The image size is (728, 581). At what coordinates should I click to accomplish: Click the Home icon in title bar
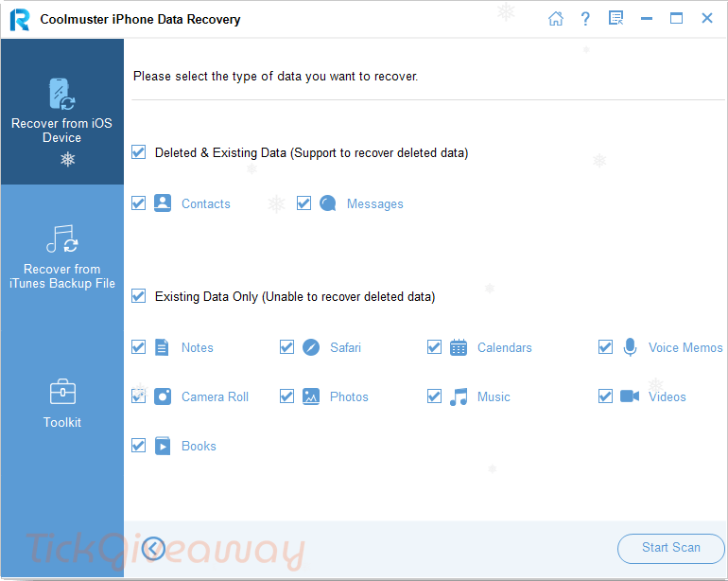point(555,19)
